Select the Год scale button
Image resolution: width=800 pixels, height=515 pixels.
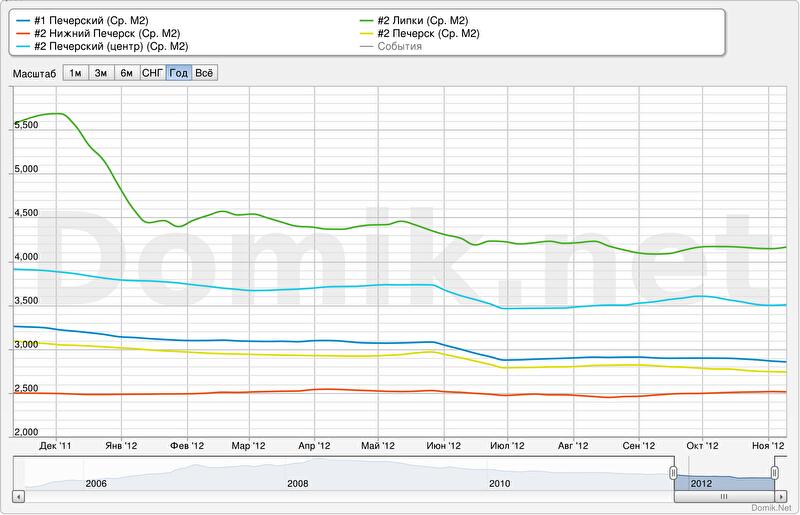pyautogui.click(x=179, y=73)
